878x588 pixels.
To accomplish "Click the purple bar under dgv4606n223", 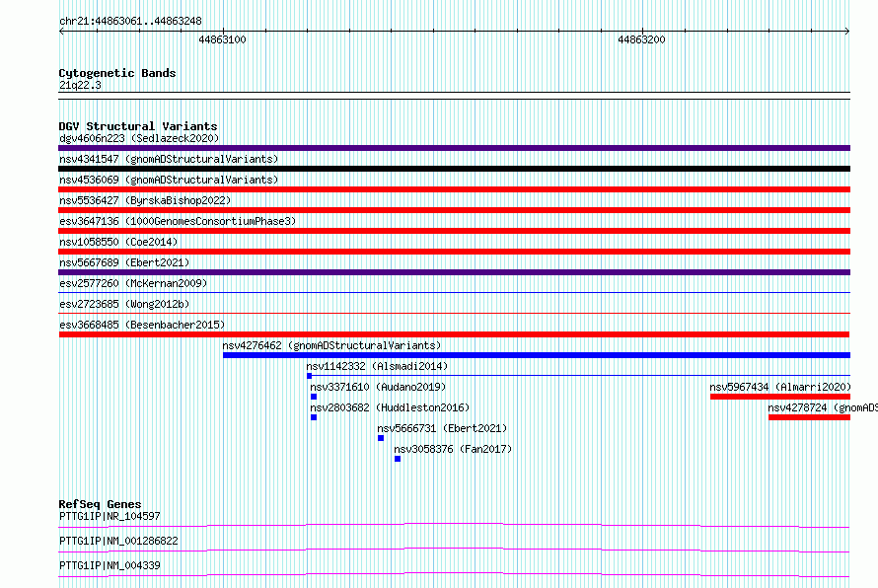I will tap(454, 148).
